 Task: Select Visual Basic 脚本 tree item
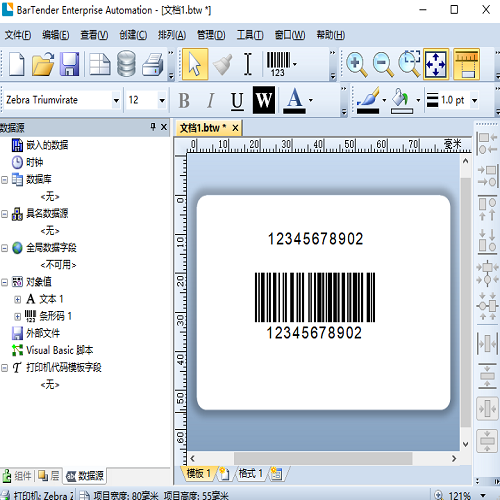pos(60,350)
